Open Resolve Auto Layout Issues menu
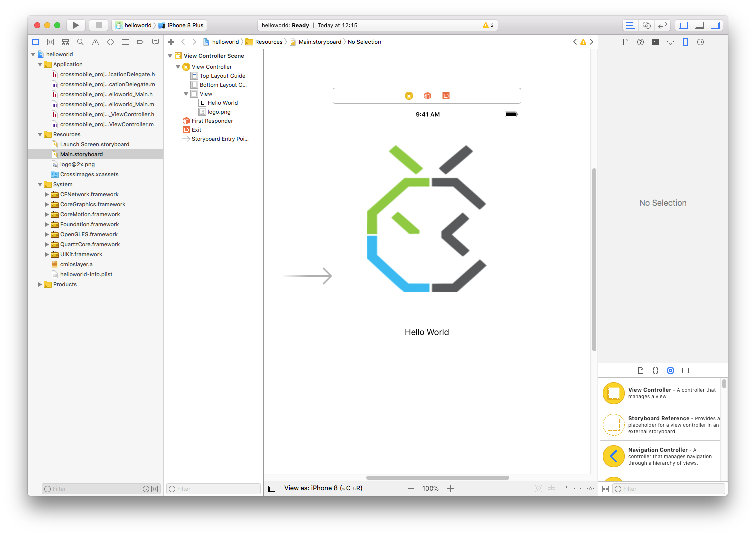This screenshot has height=536, width=756. [590, 489]
